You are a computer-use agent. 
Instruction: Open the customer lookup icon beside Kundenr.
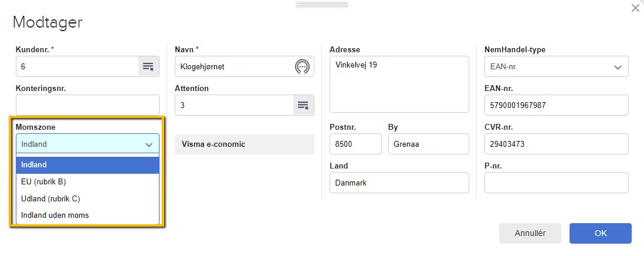[x=148, y=66]
